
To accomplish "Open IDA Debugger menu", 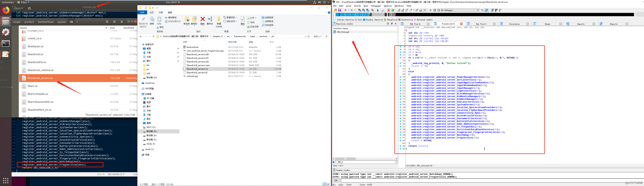I will click(376, 6).
